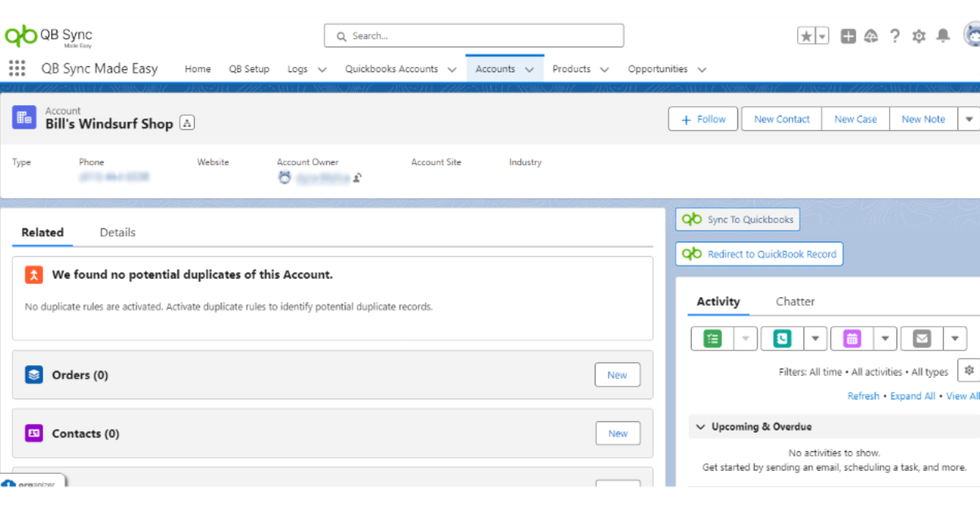980x521 pixels.
Task: Open the Contacts (0) related list
Action: (85, 434)
